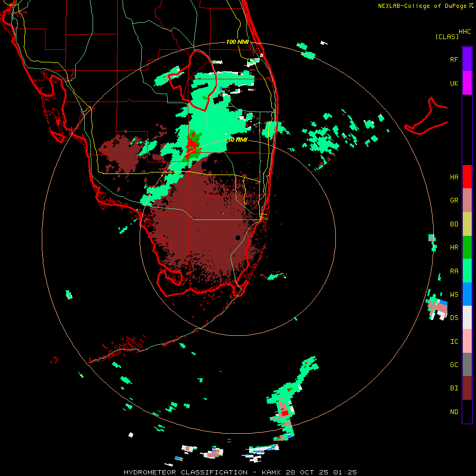Image resolution: width=476 pixels, height=476 pixels.
Task: Click the RA light green legend swatch
Action: [x=467, y=271]
